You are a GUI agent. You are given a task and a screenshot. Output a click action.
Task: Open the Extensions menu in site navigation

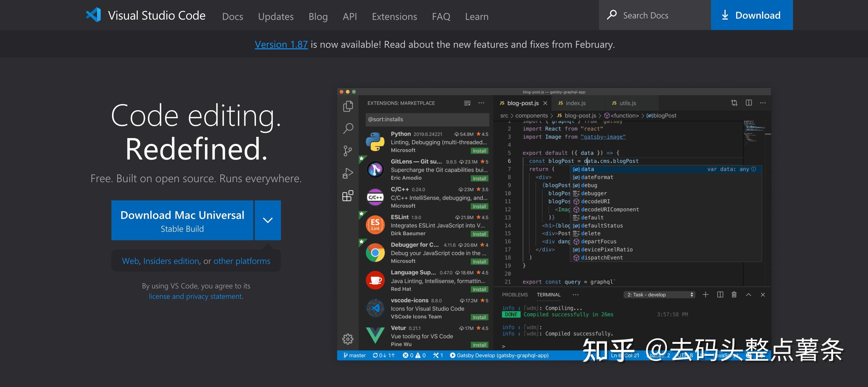(x=394, y=16)
